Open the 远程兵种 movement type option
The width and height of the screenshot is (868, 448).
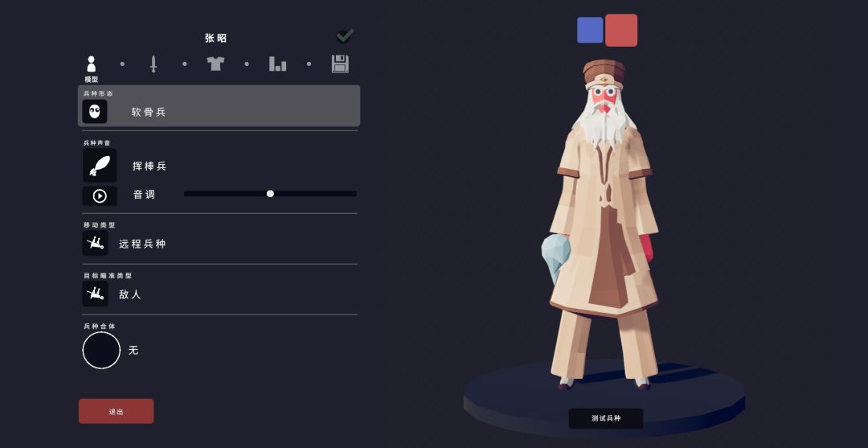pyautogui.click(x=142, y=244)
